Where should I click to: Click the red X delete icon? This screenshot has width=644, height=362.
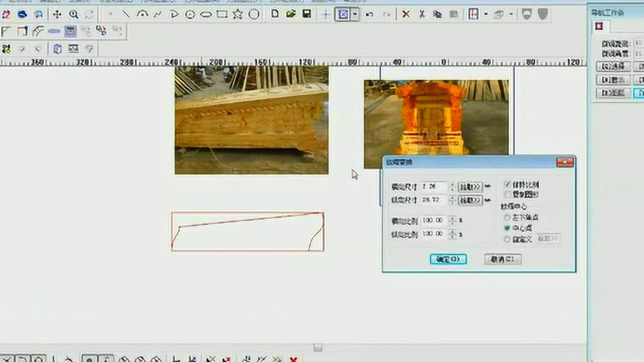(x=406, y=15)
